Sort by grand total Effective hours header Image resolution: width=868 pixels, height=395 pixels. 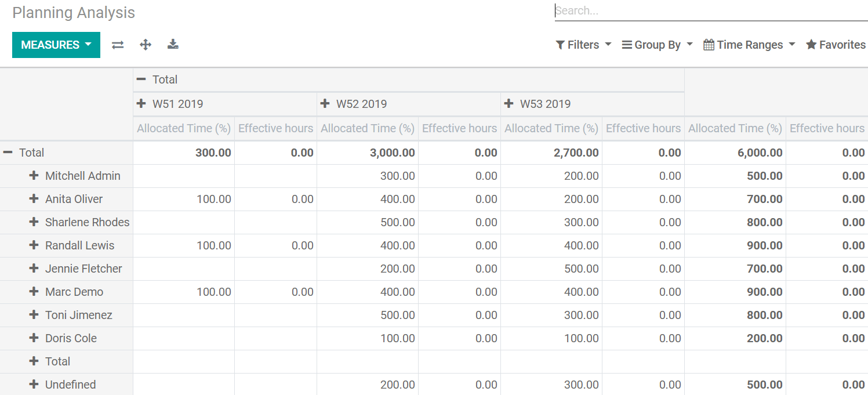pos(827,129)
